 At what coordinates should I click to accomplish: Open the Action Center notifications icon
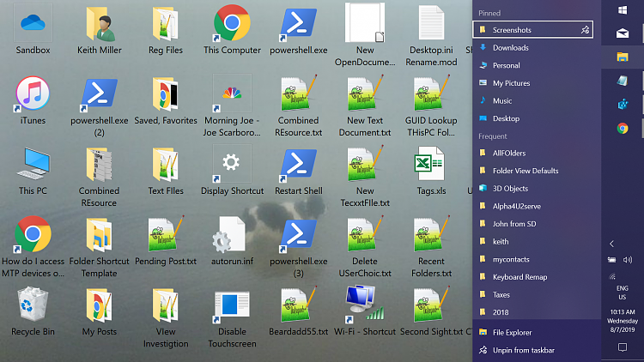623,347
